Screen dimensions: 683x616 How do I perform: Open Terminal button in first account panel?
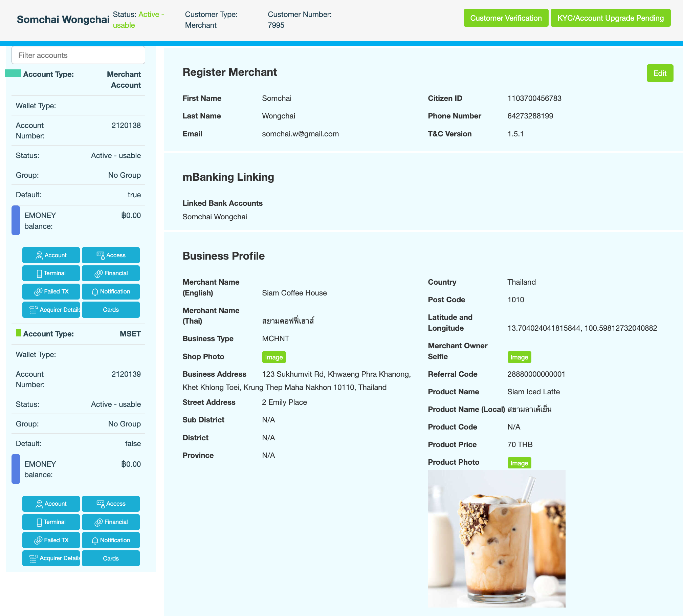pyautogui.click(x=51, y=273)
